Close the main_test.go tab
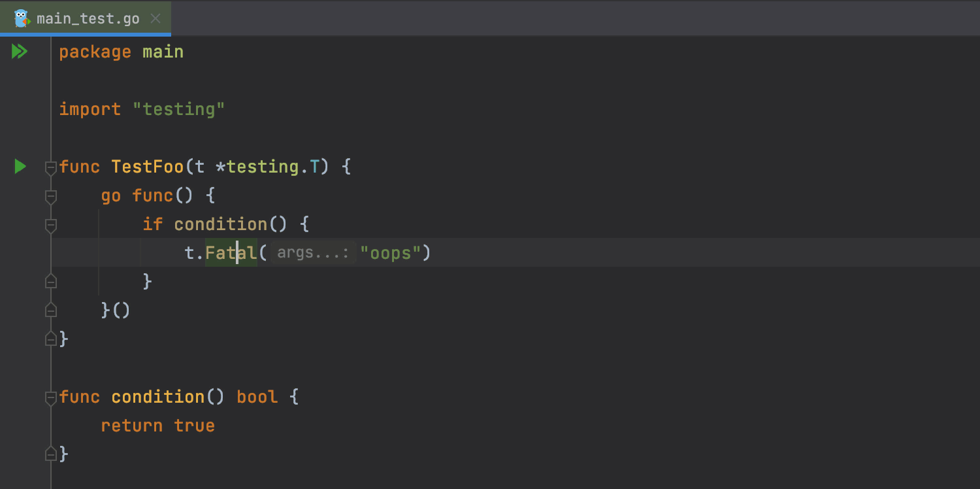980x489 pixels. coord(155,18)
